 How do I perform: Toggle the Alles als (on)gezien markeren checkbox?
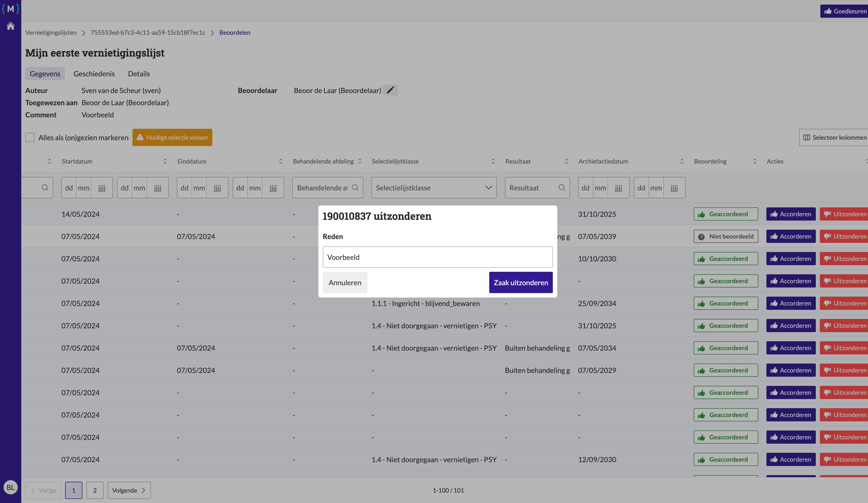(30, 138)
